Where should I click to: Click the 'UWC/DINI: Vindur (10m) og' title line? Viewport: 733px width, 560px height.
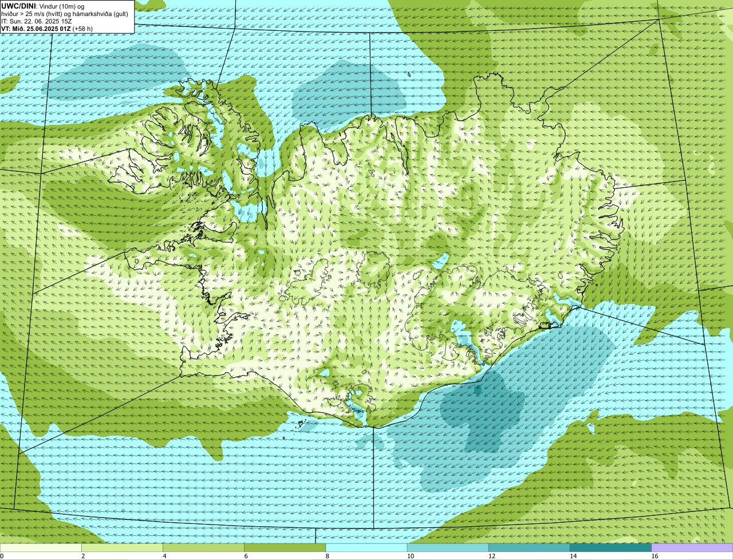click(43, 6)
